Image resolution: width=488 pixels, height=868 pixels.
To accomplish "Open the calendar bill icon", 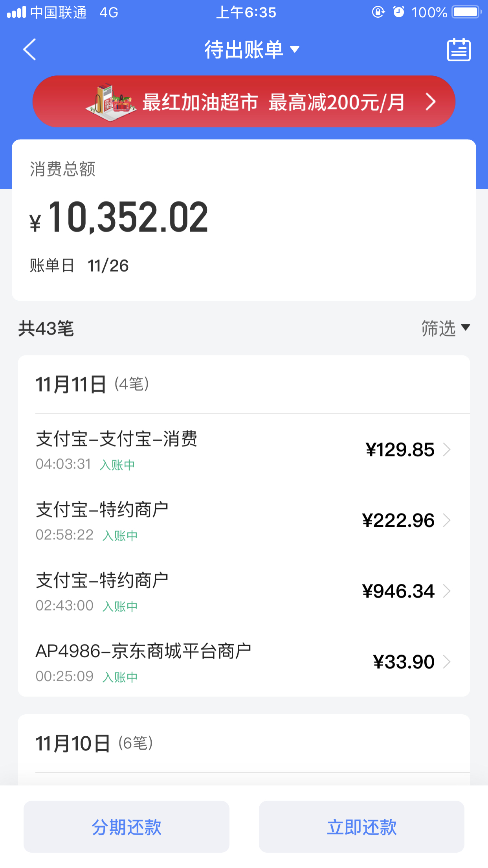I will [x=459, y=50].
